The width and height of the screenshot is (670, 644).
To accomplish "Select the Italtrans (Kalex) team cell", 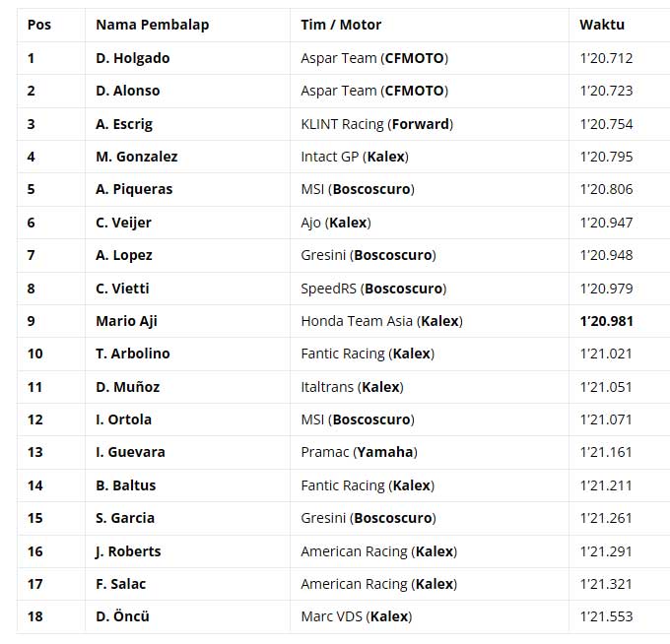I will coord(352,387).
